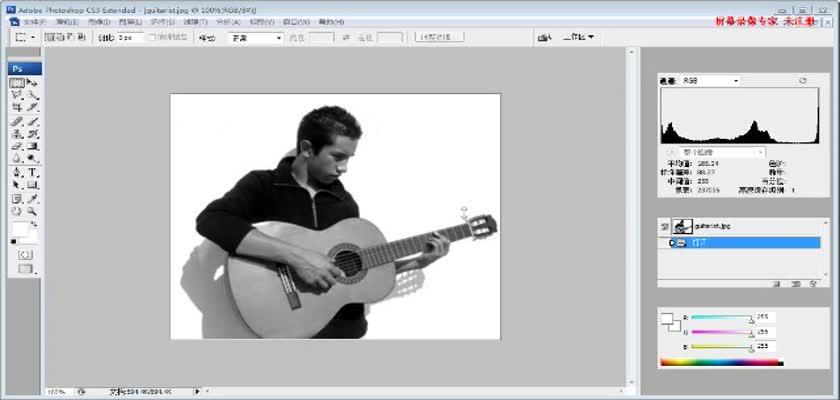This screenshot has height=400, width=840.
Task: Open the selection style dropdown
Action: click(254, 37)
